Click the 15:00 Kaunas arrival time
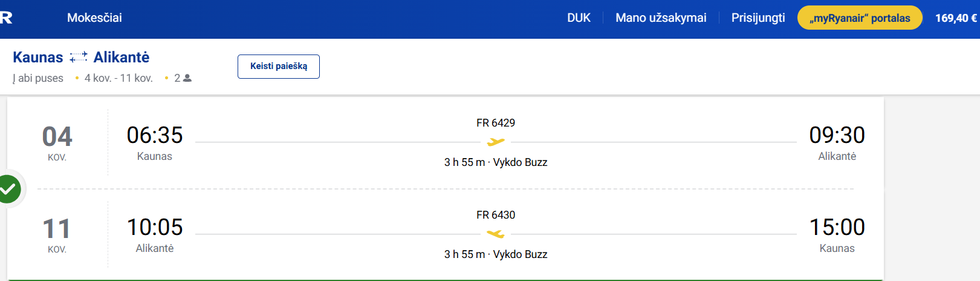980x281 pixels. click(x=837, y=228)
